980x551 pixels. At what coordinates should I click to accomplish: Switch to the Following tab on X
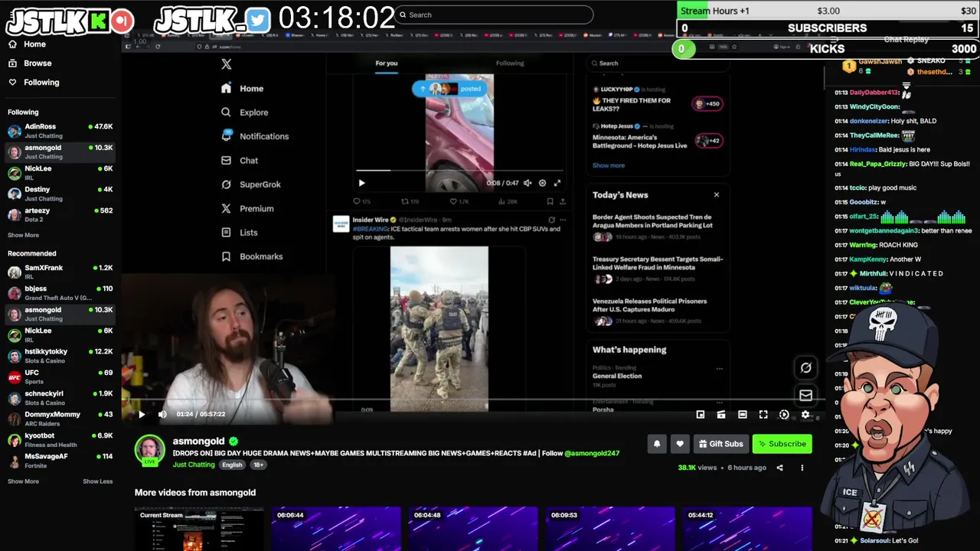(510, 64)
